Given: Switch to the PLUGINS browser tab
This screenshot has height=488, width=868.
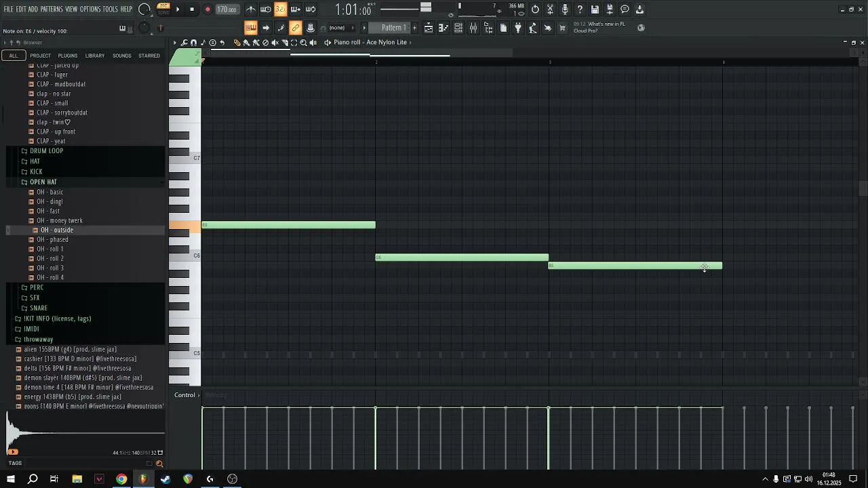Looking at the screenshot, I should pos(68,56).
